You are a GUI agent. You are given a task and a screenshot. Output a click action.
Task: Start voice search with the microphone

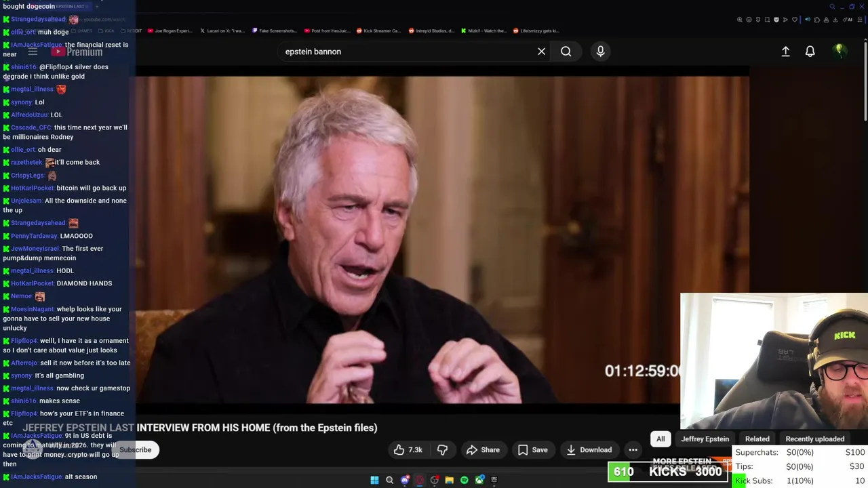[x=600, y=52]
